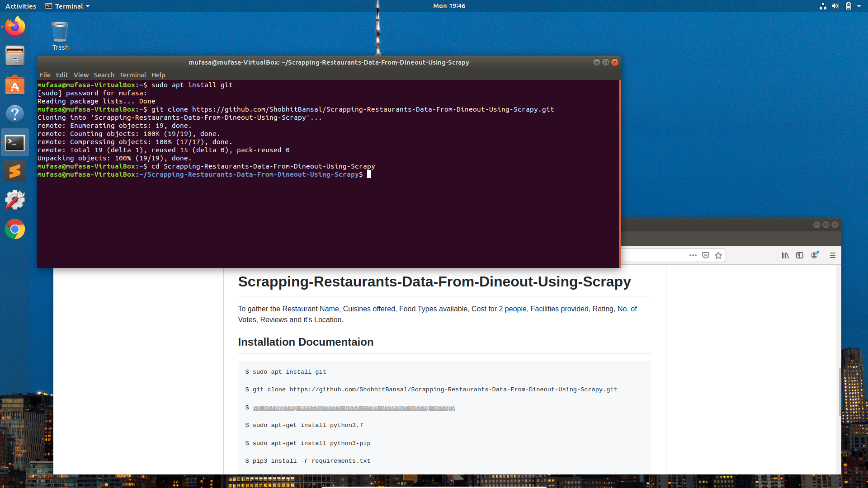Click the Save to Pocket icon

point(706,255)
